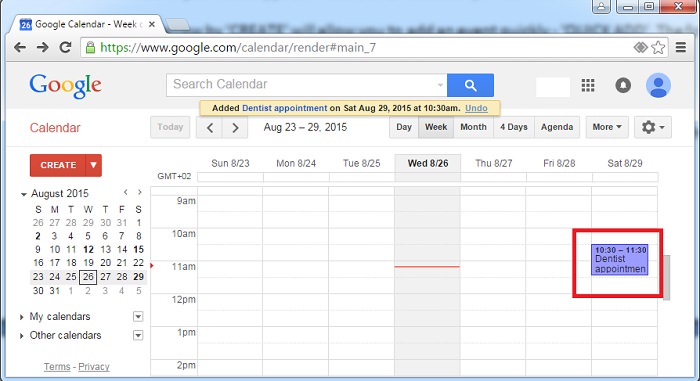
Task: Select Tue 8/25 column header
Action: 361,163
